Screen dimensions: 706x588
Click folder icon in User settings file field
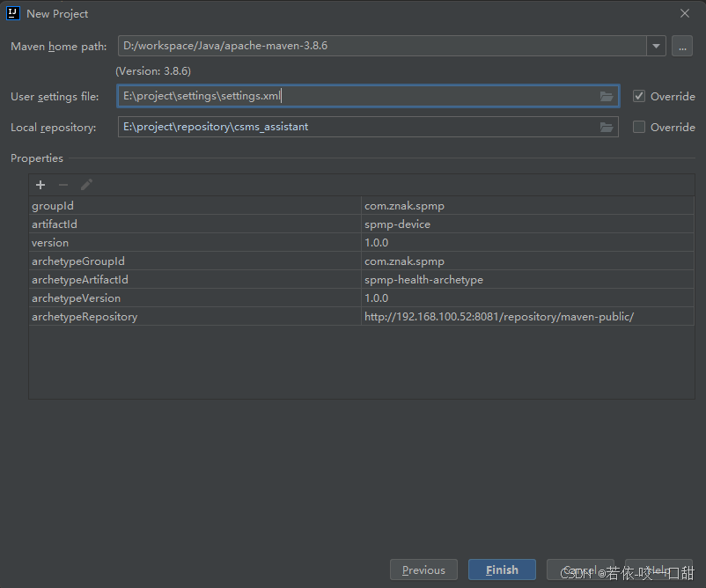pos(607,97)
